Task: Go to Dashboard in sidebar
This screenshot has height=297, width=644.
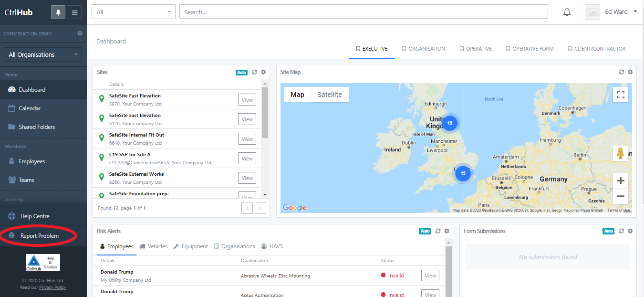Action: [43, 90]
